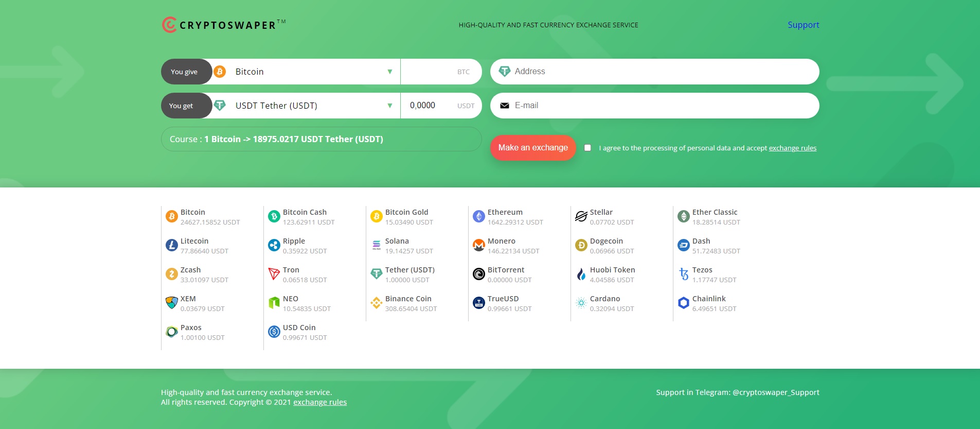This screenshot has height=429, width=980.
Task: Click the Litecoin 77.86640 USDT rate
Action: pos(204,251)
